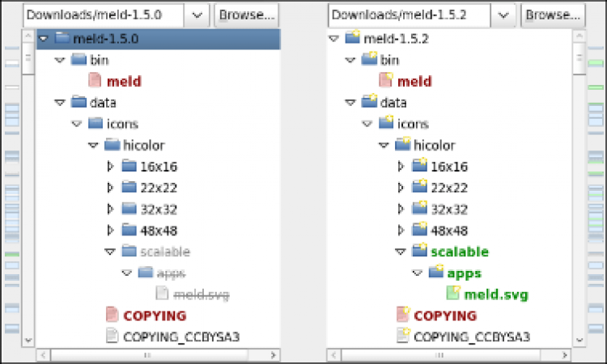Click the 32x32 folder icon in left pane
This screenshot has height=364, width=607.
[x=129, y=209]
